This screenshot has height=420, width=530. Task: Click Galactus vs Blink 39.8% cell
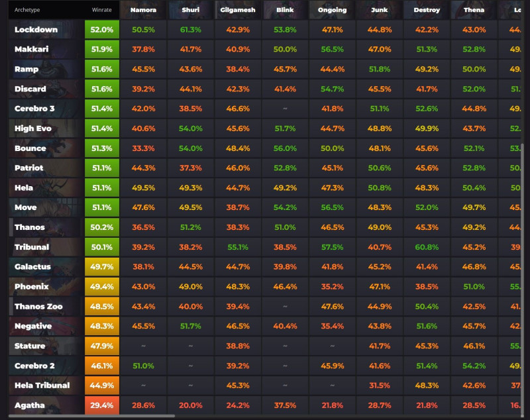click(285, 266)
